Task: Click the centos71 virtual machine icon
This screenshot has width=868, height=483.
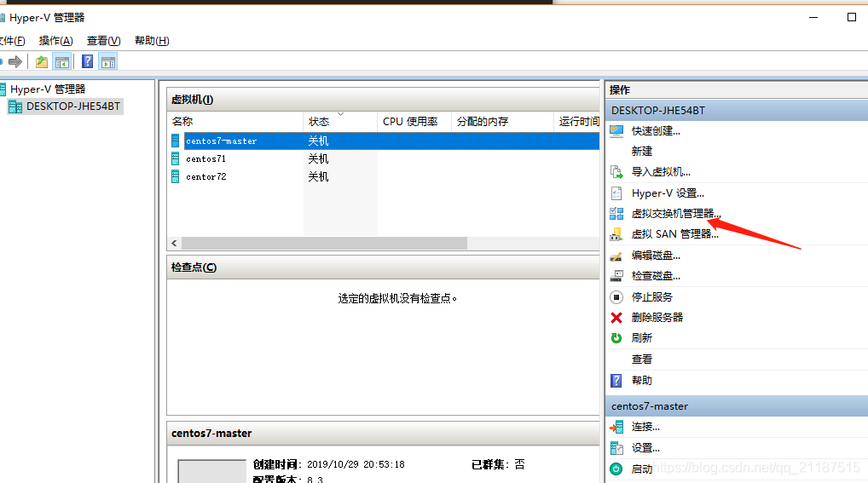Action: (x=175, y=158)
